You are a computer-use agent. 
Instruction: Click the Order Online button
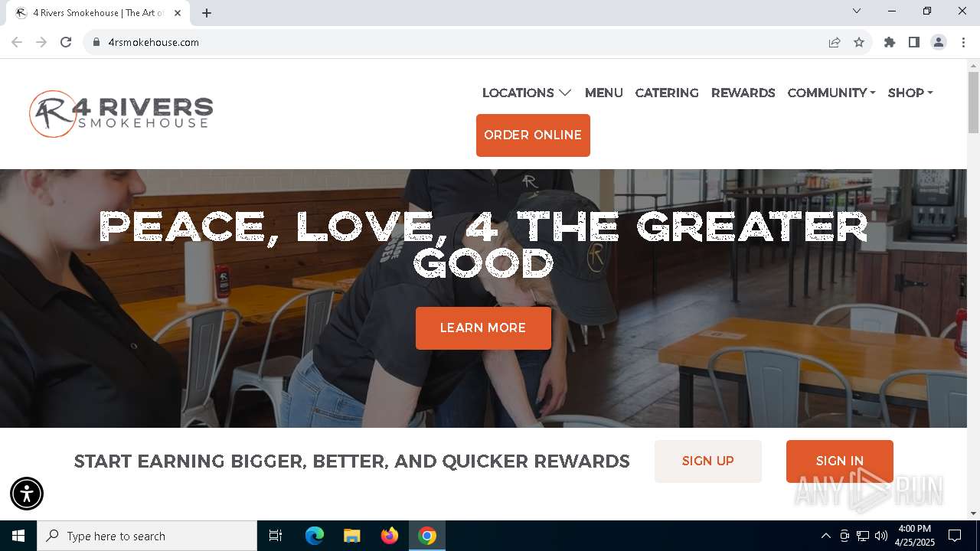click(533, 135)
